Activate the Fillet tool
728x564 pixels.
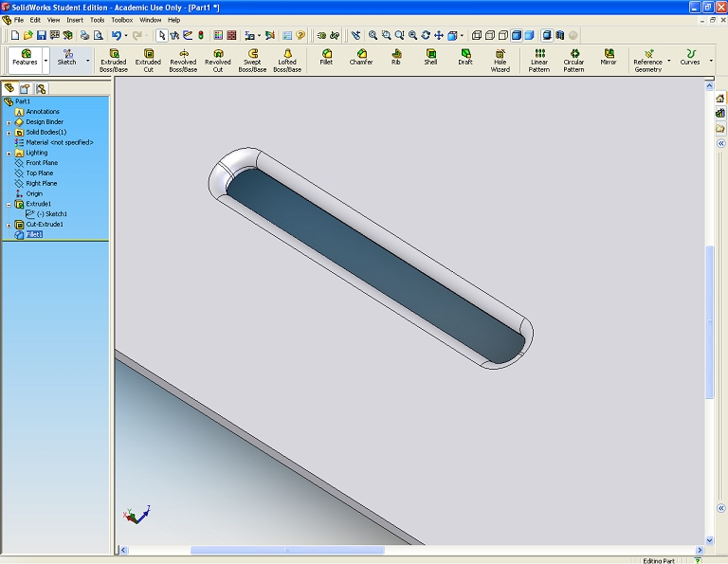[326, 57]
